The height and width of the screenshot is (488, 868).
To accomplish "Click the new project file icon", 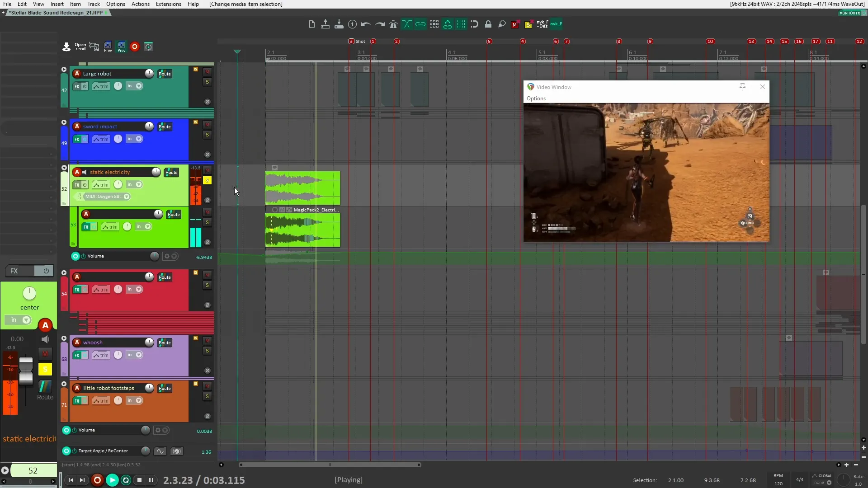I will 311,24.
